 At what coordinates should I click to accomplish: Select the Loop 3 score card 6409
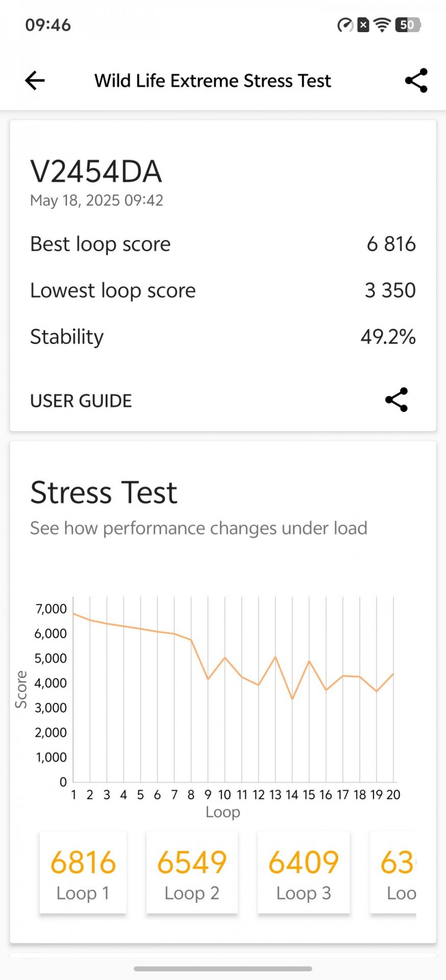303,872
